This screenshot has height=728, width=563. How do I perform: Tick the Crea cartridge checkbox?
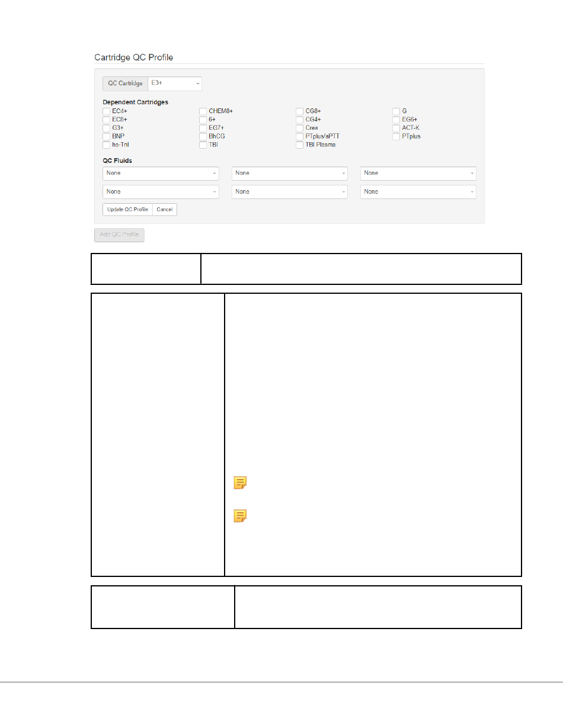click(x=300, y=128)
